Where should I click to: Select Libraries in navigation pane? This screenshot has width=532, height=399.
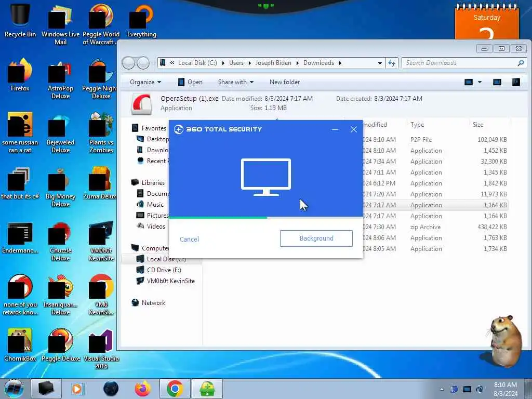click(148, 182)
